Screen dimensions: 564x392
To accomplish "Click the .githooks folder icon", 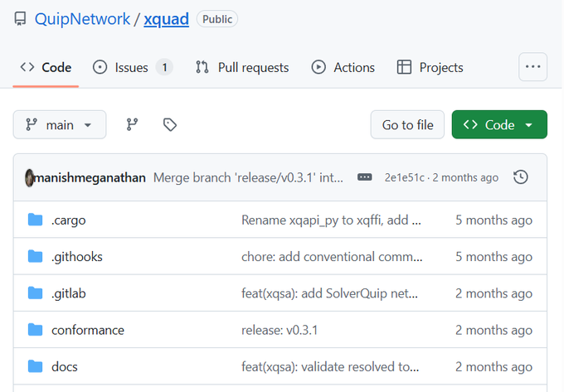I will [35, 256].
